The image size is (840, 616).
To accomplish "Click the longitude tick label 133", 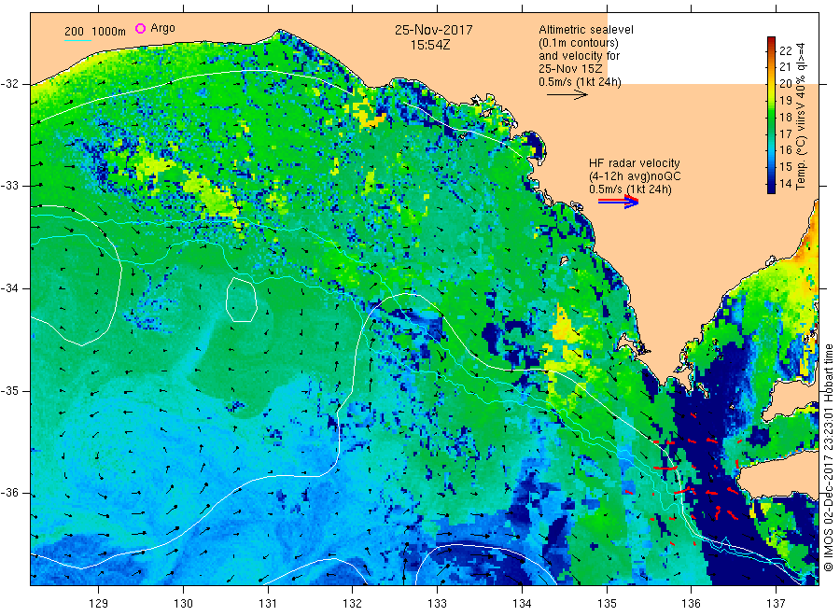I will point(437,604).
